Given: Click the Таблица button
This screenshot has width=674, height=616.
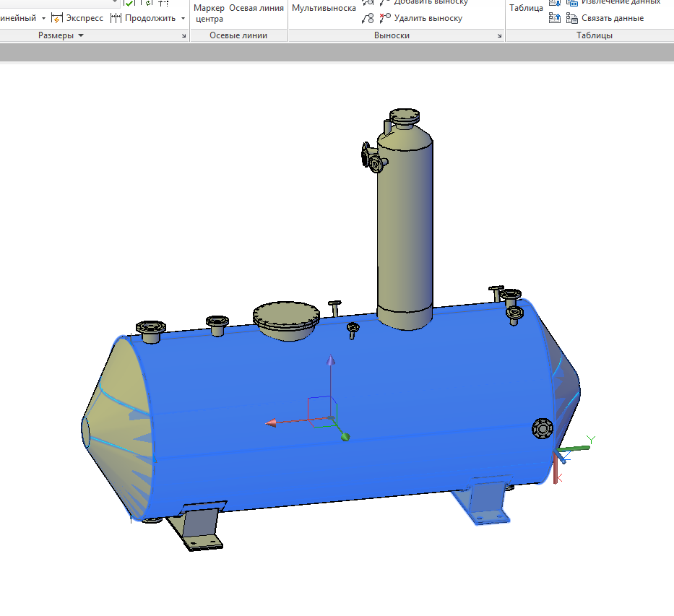Looking at the screenshot, I should (x=526, y=8).
